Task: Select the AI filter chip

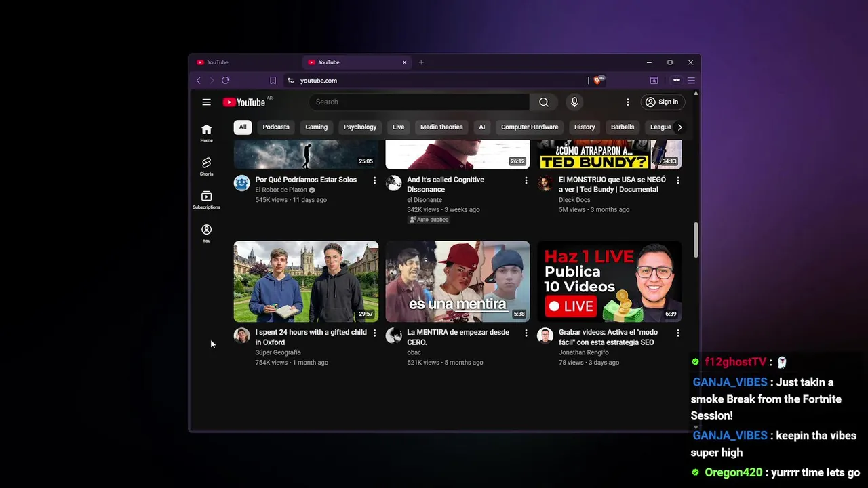Action: click(x=482, y=127)
